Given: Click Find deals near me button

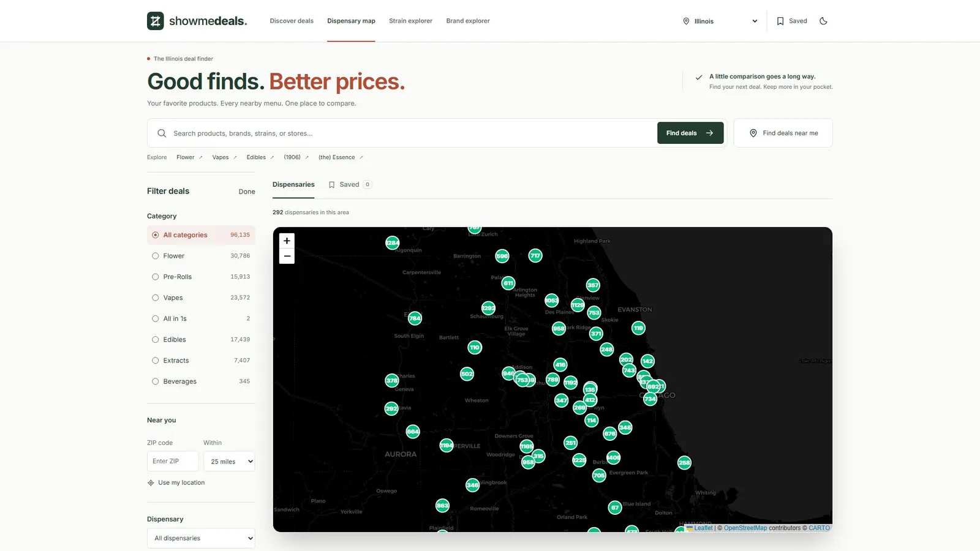Looking at the screenshot, I should [x=783, y=133].
